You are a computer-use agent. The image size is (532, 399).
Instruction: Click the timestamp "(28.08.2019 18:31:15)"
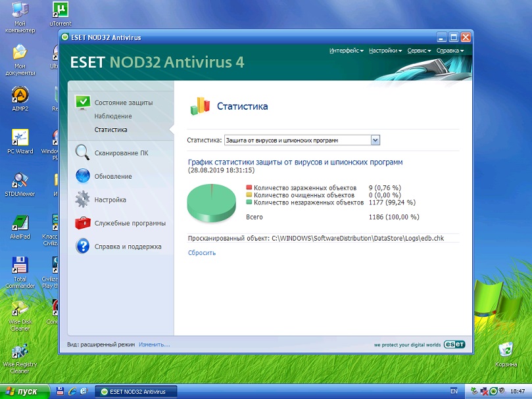pos(221,170)
